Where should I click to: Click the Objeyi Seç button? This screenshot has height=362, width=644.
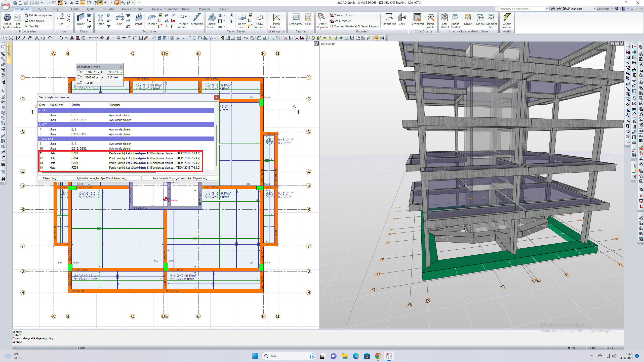[50, 178]
